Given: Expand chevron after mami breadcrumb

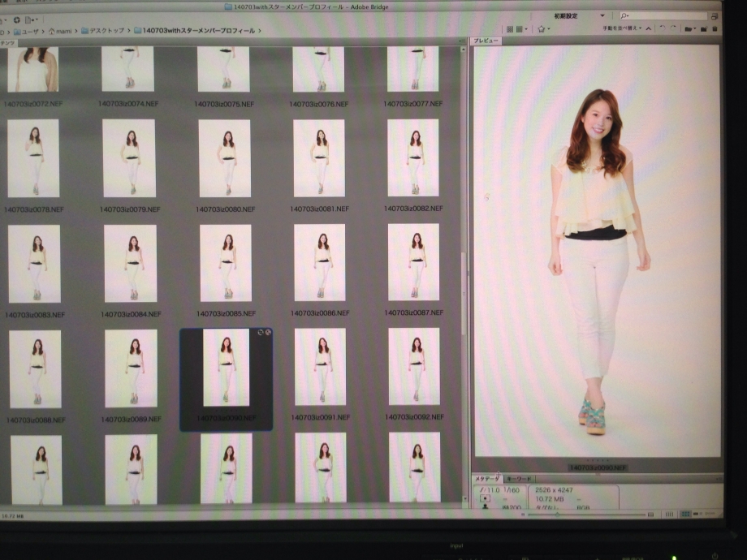Looking at the screenshot, I should click(76, 32).
